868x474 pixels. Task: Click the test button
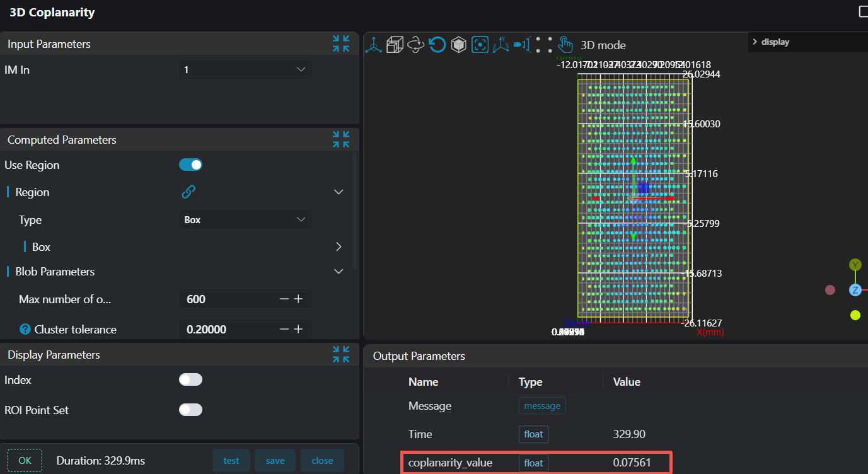pos(231,461)
